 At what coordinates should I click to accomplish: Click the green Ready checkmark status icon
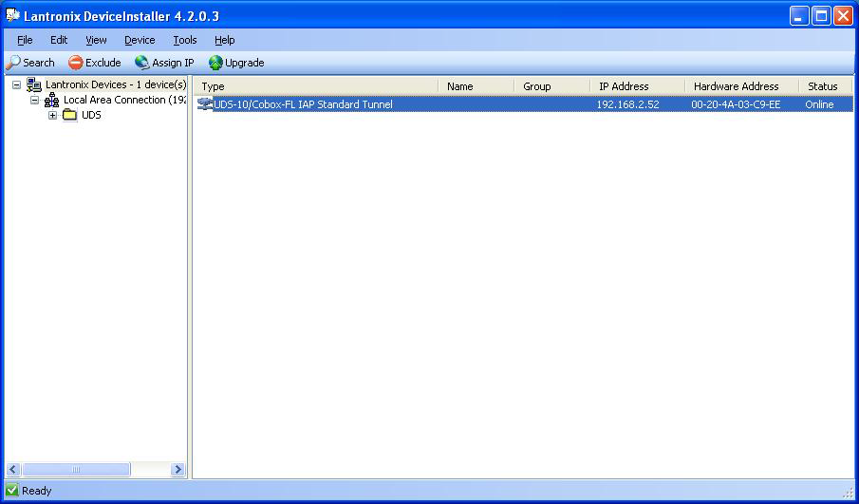(x=12, y=490)
